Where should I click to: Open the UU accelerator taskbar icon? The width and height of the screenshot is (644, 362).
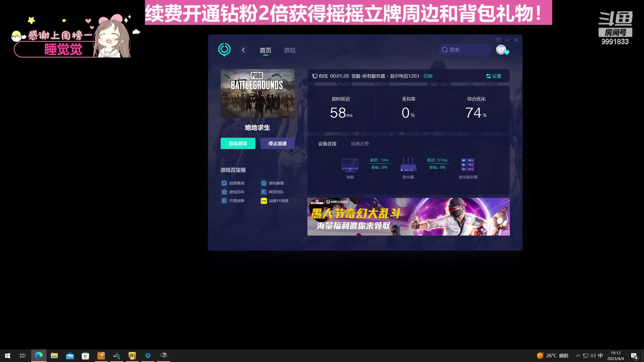pyautogui.click(x=148, y=356)
